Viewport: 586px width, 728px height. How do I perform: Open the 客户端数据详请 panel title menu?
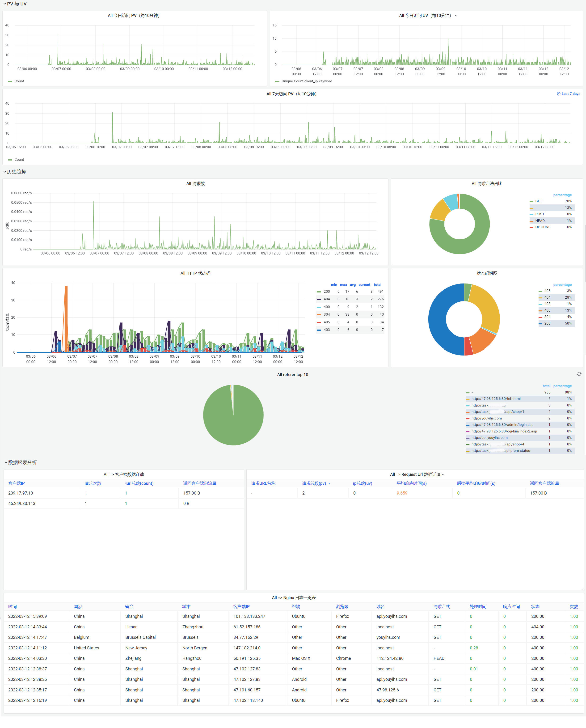(x=124, y=474)
